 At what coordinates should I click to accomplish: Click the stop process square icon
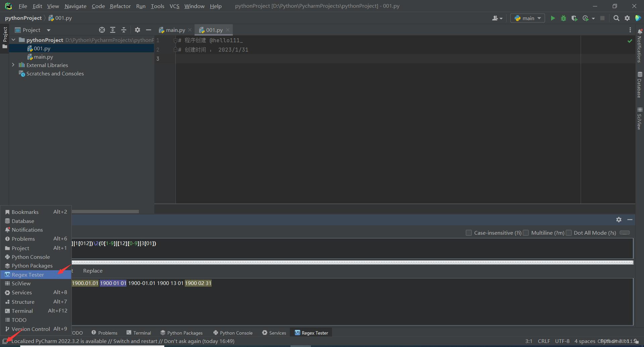coord(602,18)
